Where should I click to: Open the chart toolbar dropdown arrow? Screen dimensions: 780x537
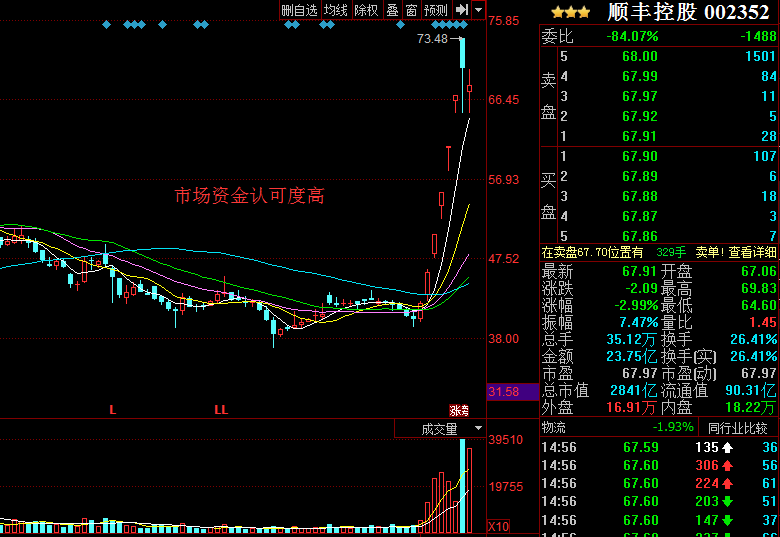coord(479,10)
